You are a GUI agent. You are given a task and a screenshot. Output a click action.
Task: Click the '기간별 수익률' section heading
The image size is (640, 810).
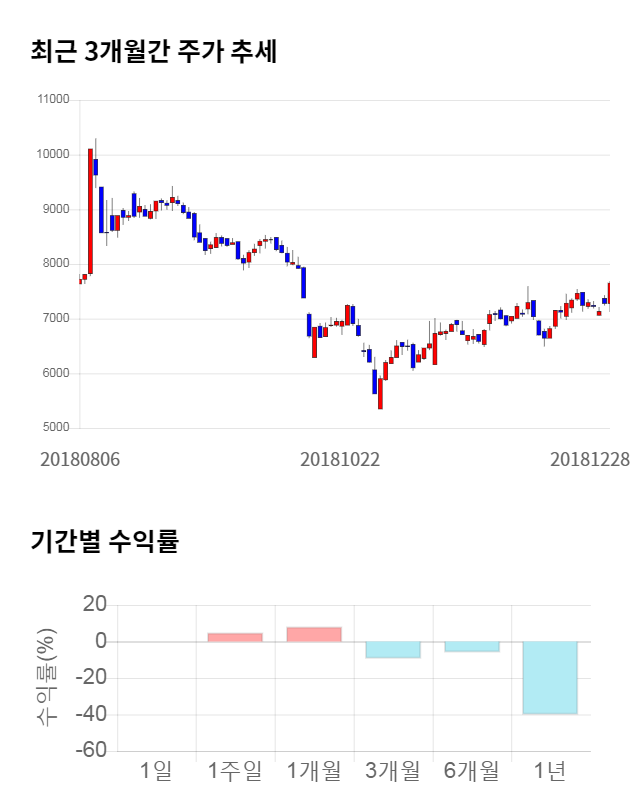tap(104, 542)
